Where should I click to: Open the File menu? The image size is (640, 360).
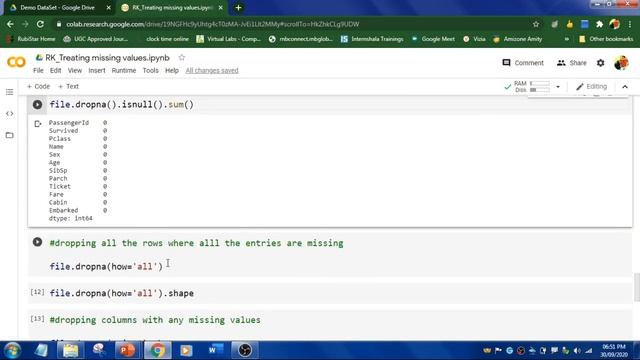38,71
